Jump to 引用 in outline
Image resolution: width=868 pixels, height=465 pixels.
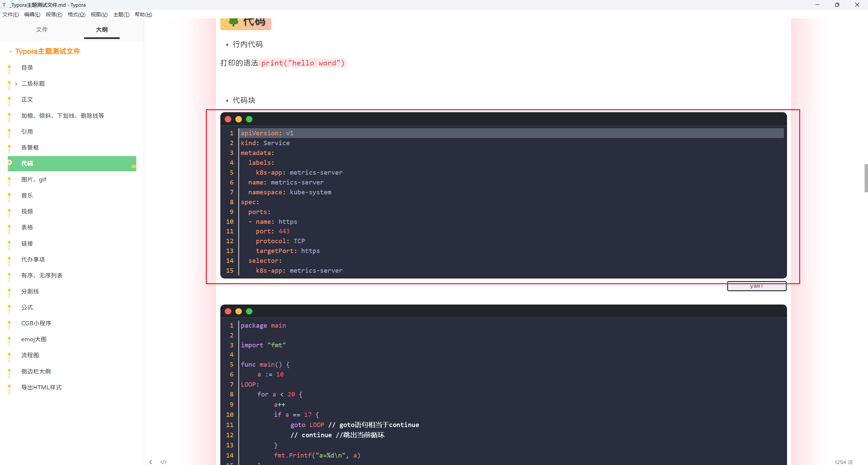(27, 132)
